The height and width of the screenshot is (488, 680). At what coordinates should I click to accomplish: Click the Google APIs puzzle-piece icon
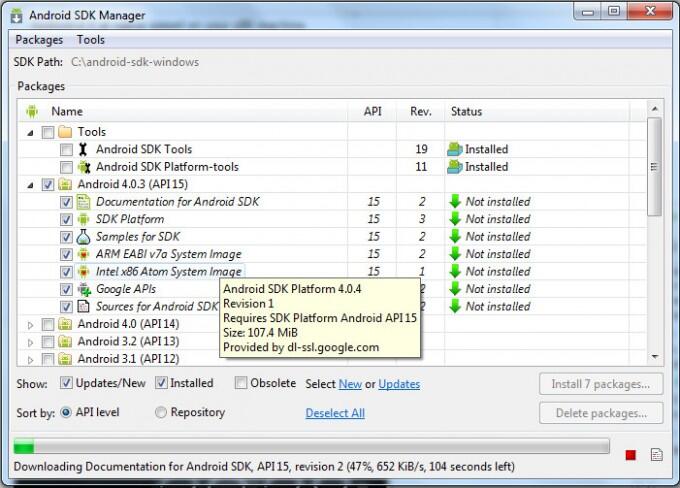point(84,289)
